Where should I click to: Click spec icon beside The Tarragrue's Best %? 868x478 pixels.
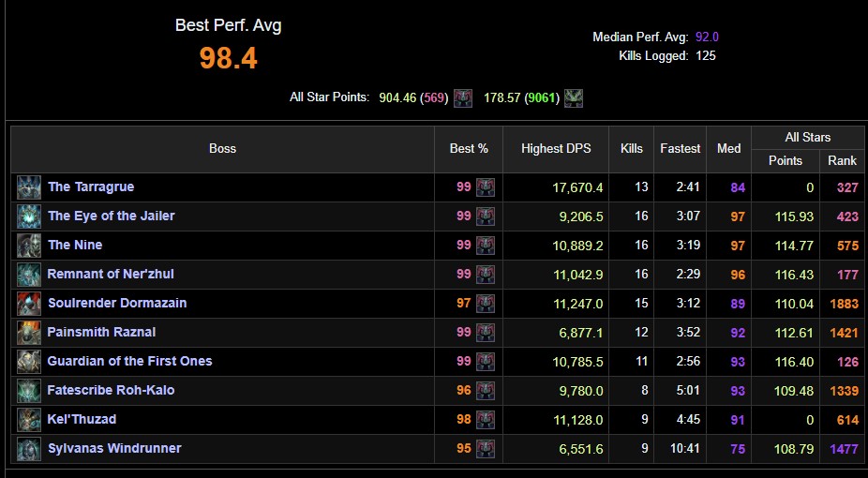click(486, 187)
